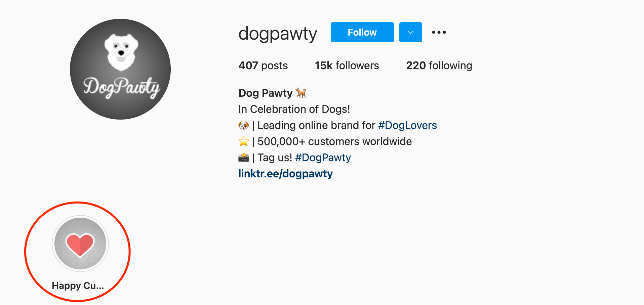Open the three-dot more options menu
The image size is (644, 305).
439,32
